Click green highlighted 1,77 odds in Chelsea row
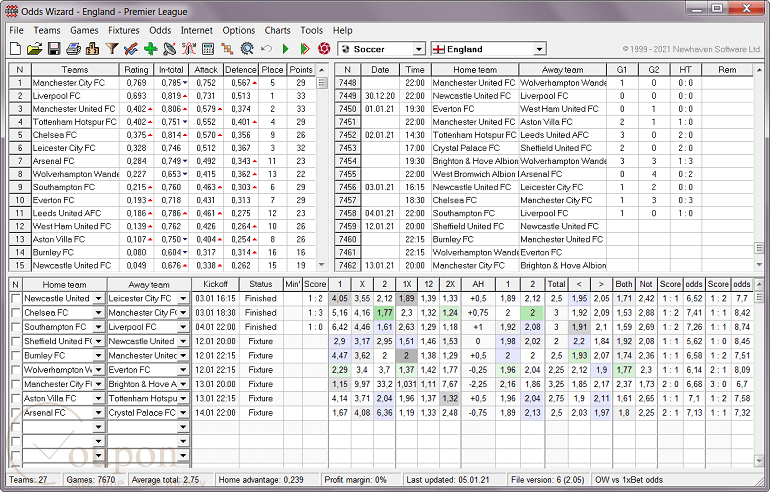Image resolution: width=770 pixels, height=492 pixels. 385,313
